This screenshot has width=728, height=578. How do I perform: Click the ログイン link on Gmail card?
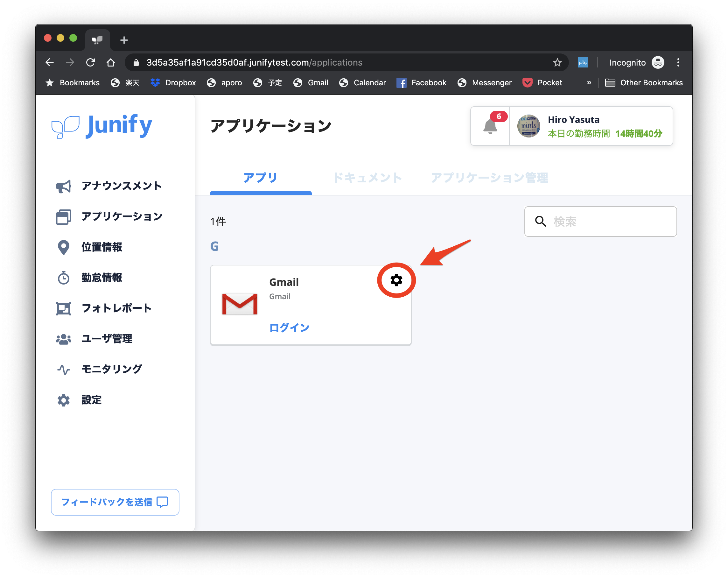(x=289, y=327)
